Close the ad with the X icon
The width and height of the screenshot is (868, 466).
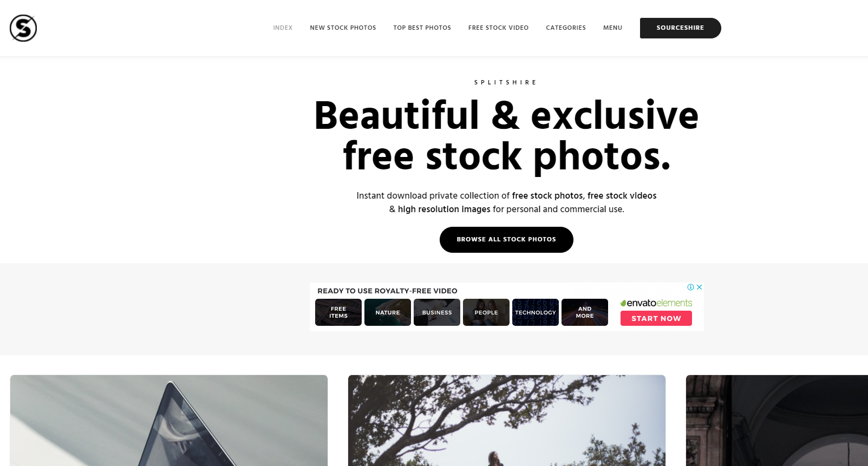click(699, 287)
